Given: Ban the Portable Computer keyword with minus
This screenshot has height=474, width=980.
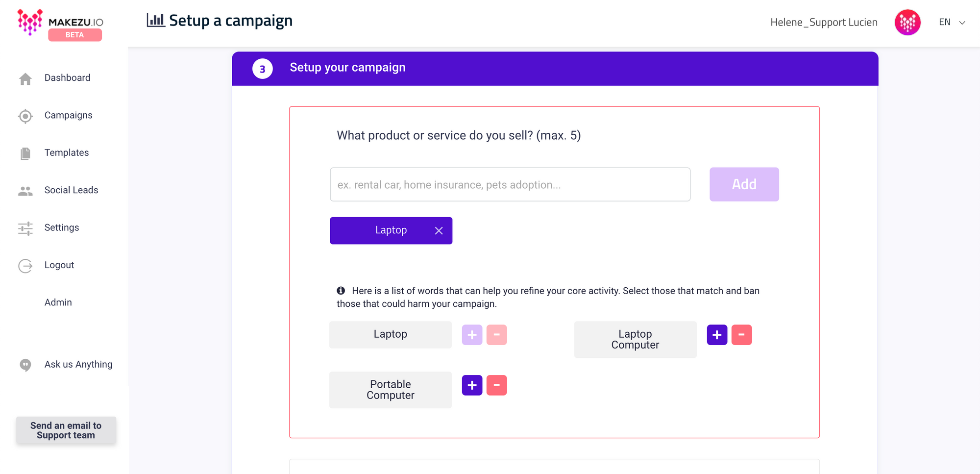Looking at the screenshot, I should [x=496, y=385].
